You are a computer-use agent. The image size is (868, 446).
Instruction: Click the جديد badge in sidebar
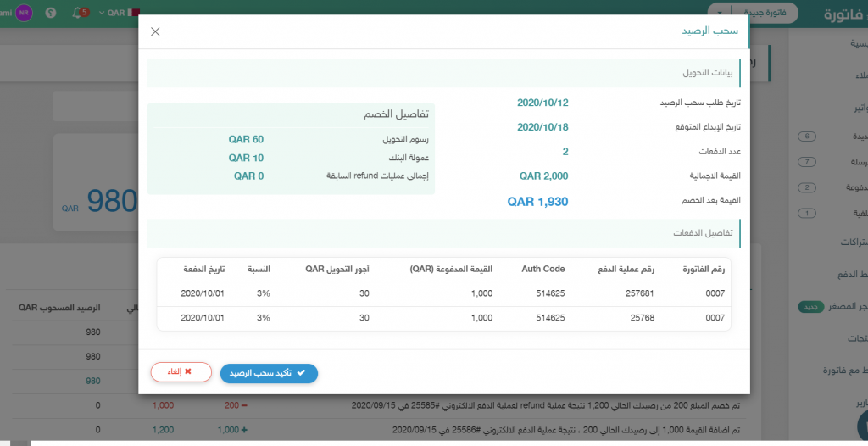pyautogui.click(x=811, y=307)
